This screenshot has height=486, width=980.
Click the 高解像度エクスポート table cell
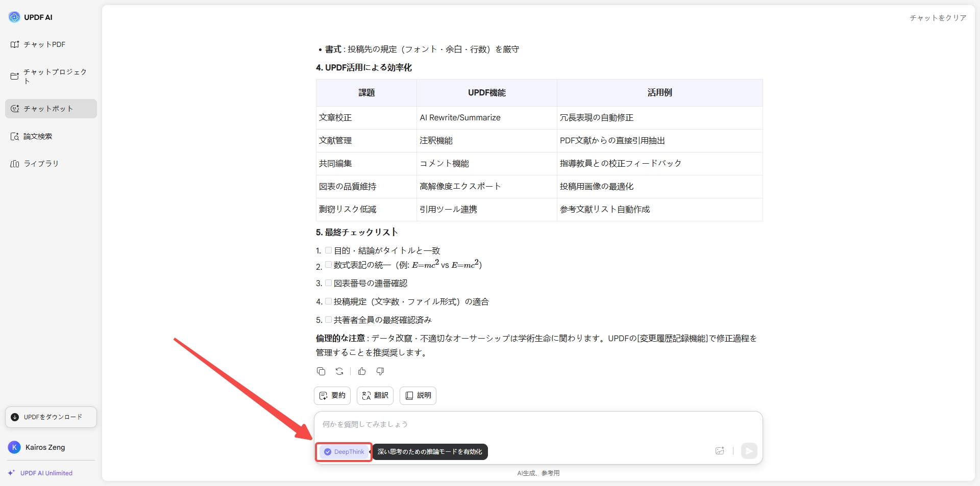tap(487, 187)
